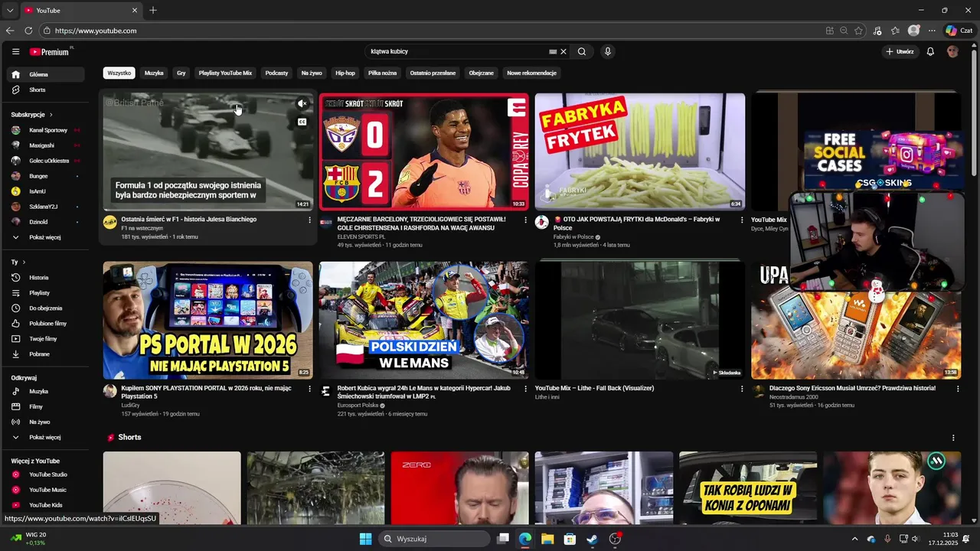Select the Hip-hop filter chip
The image size is (980, 551).
point(345,73)
